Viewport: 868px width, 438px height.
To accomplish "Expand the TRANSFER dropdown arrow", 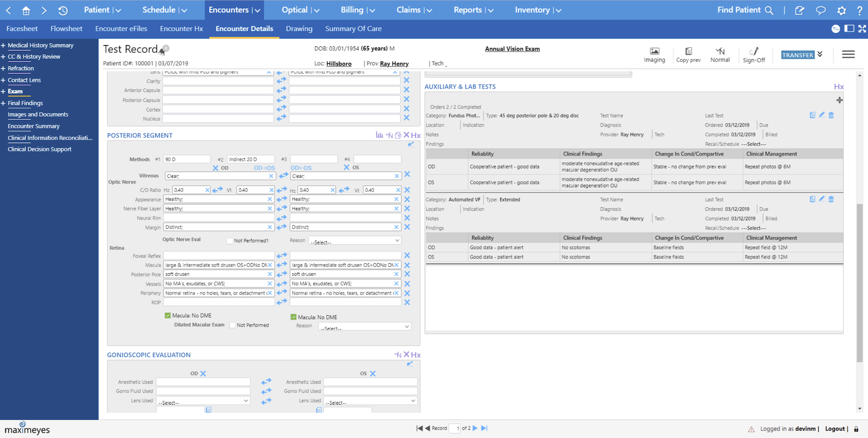I will 820,54.
